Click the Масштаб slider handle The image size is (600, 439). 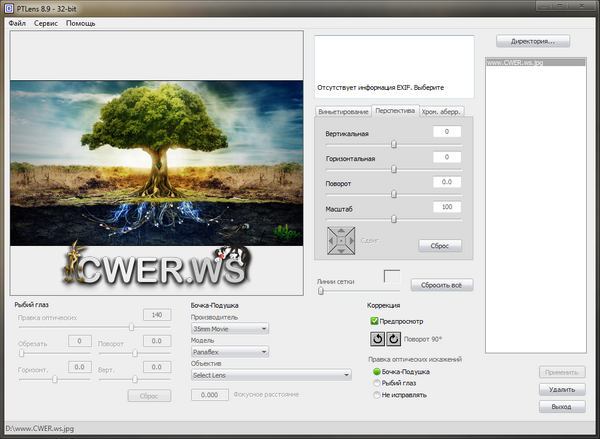pyautogui.click(x=394, y=219)
